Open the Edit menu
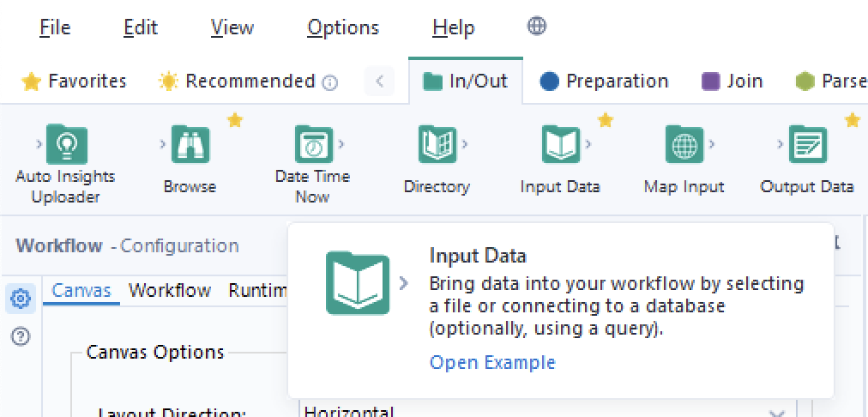868x417 pixels. click(x=141, y=27)
